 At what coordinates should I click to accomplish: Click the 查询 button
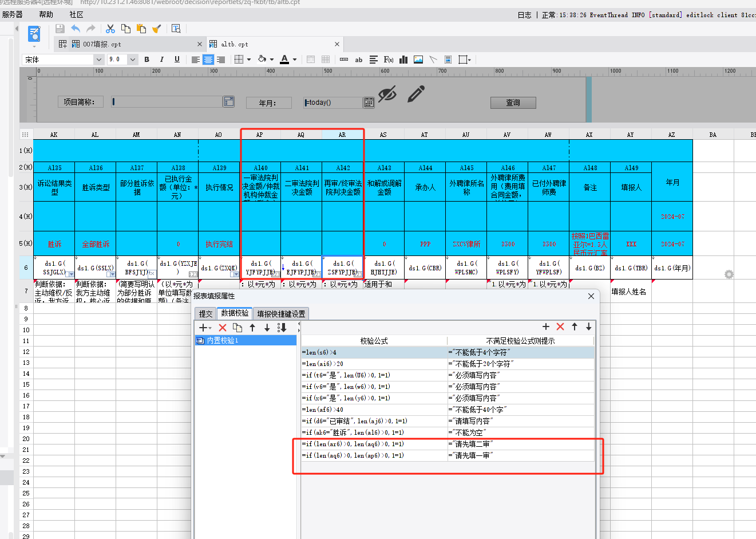[x=513, y=103]
